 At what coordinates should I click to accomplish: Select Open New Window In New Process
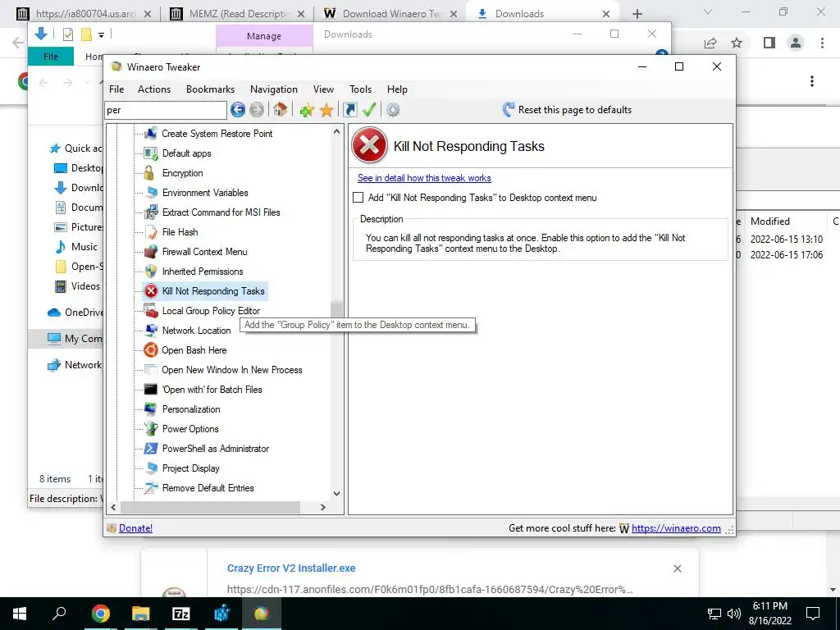pos(232,370)
